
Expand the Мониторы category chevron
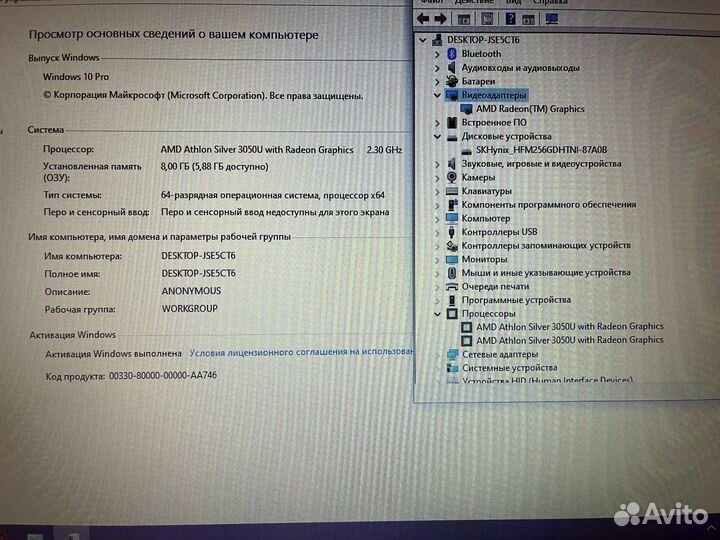(x=437, y=260)
